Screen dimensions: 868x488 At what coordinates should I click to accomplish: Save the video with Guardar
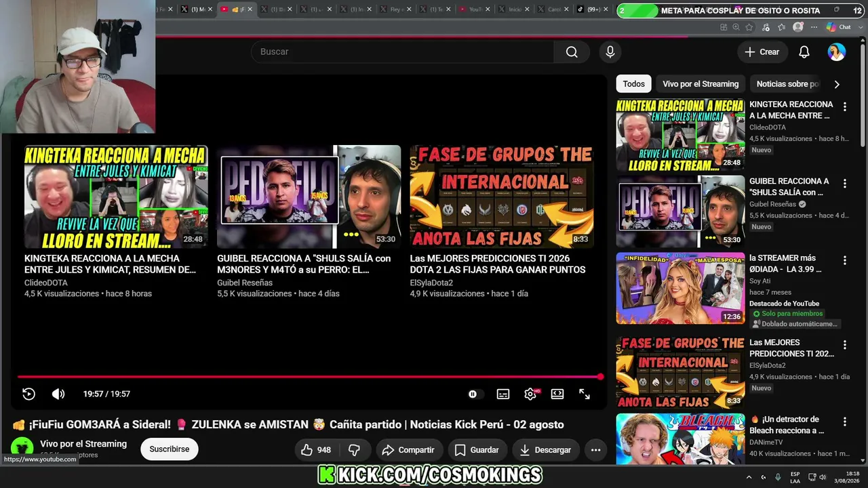pyautogui.click(x=477, y=450)
